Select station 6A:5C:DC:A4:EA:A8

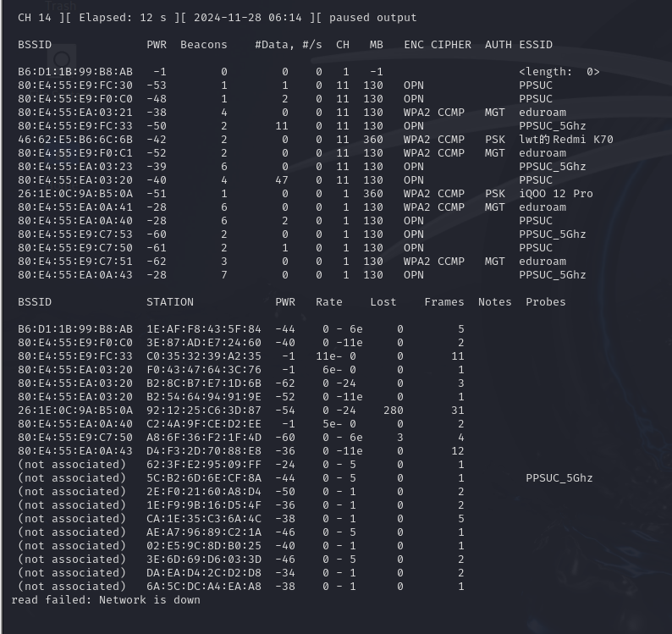(204, 587)
